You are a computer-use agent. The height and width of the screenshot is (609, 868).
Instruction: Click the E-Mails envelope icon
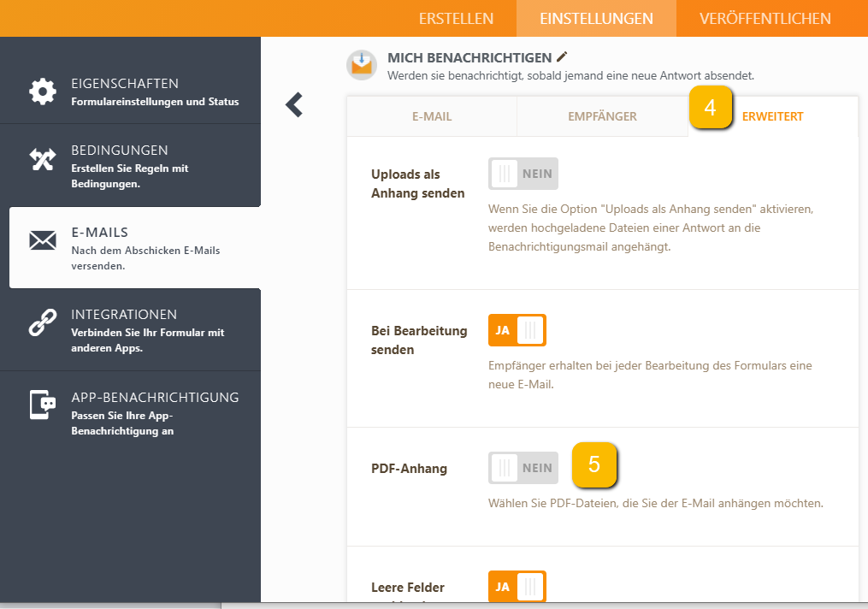[x=43, y=240]
